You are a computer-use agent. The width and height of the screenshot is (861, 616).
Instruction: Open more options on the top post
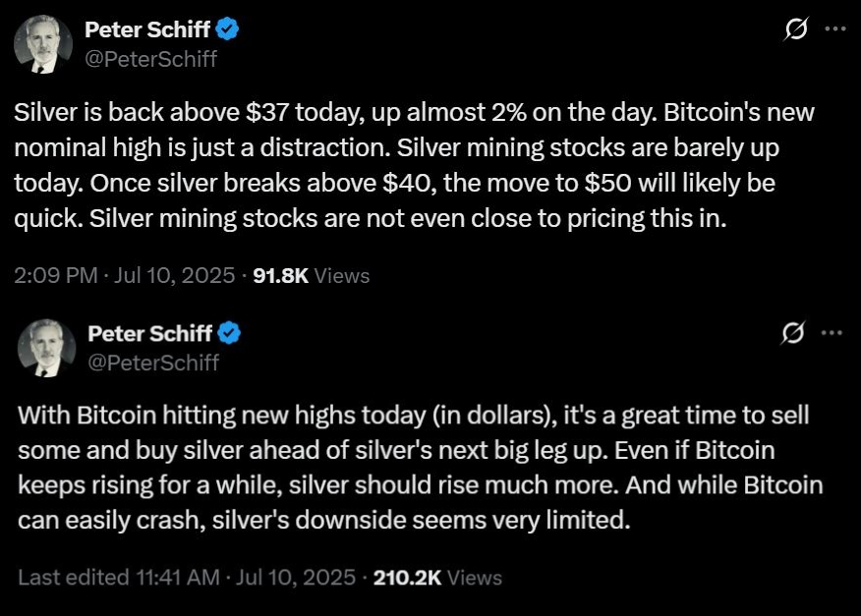tap(834, 30)
